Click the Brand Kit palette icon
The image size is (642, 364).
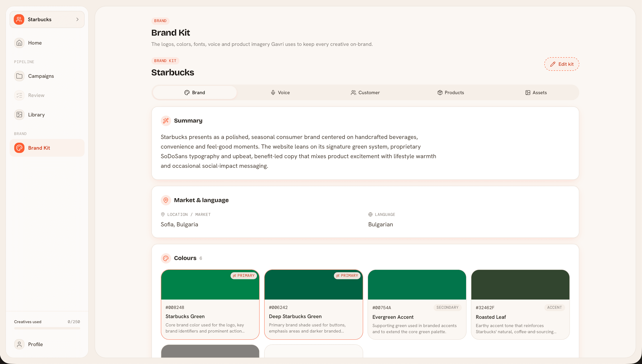point(19,148)
